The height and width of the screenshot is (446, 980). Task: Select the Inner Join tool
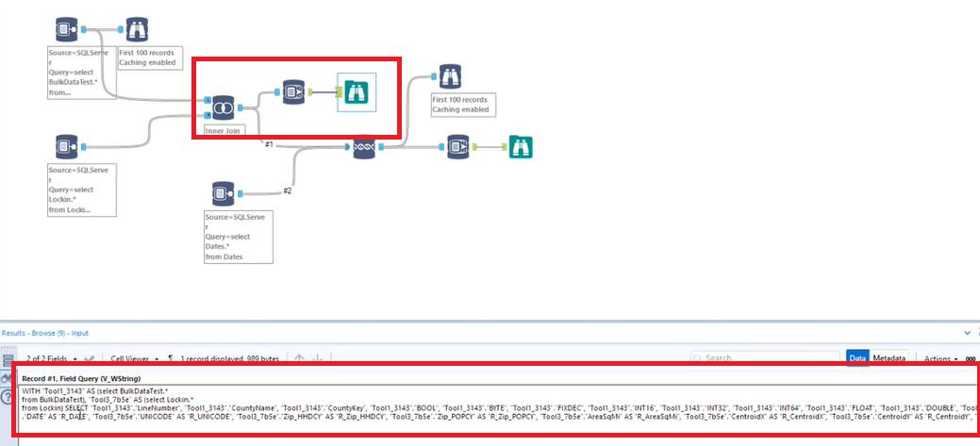point(224,108)
